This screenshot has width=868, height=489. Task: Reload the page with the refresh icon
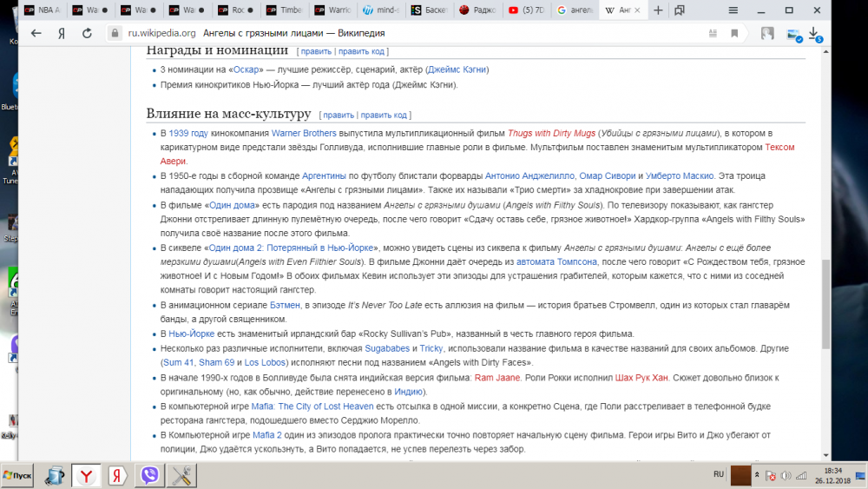pos(87,33)
